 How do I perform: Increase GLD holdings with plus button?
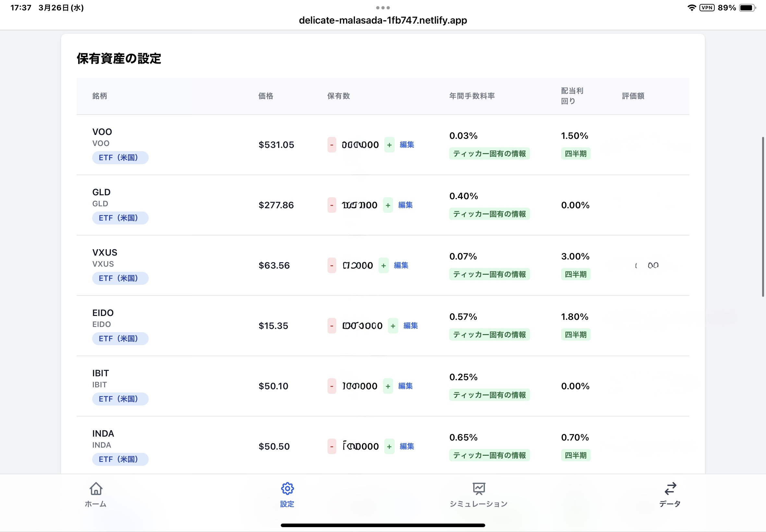pos(388,205)
